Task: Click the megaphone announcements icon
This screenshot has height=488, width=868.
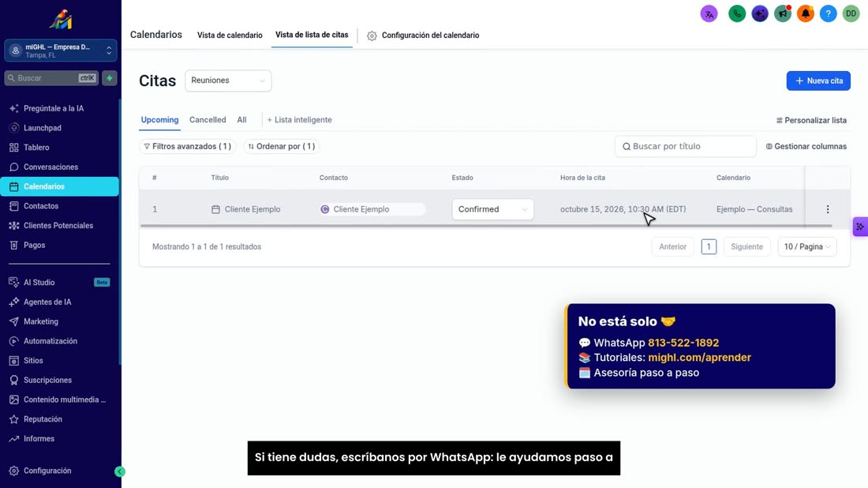Action: pos(783,14)
